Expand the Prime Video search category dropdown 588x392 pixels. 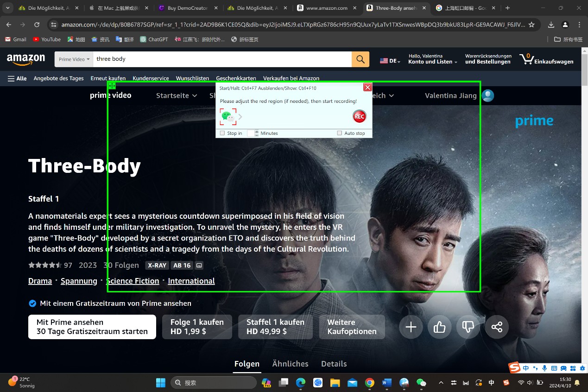(x=74, y=59)
